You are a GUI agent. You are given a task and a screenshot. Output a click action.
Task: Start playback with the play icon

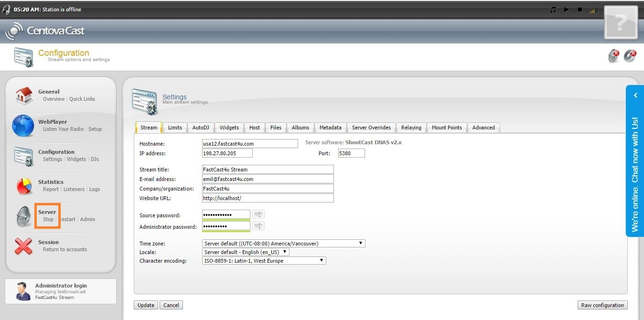[x=567, y=10]
